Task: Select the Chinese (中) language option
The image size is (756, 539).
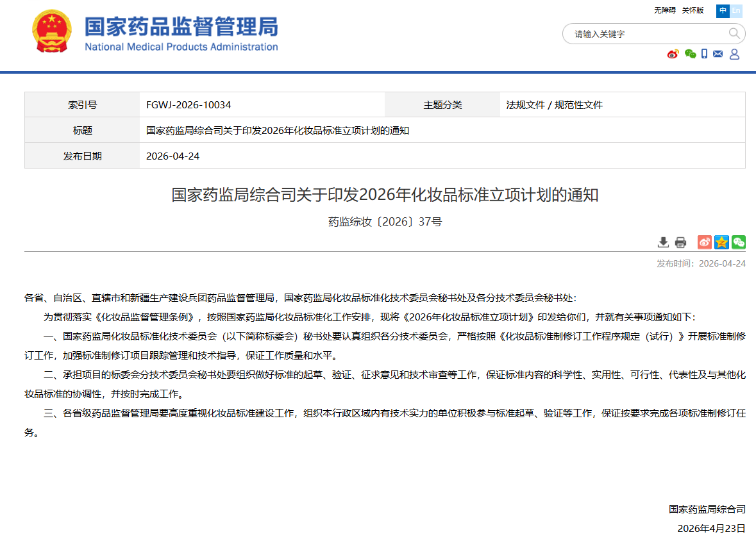Action: point(723,10)
